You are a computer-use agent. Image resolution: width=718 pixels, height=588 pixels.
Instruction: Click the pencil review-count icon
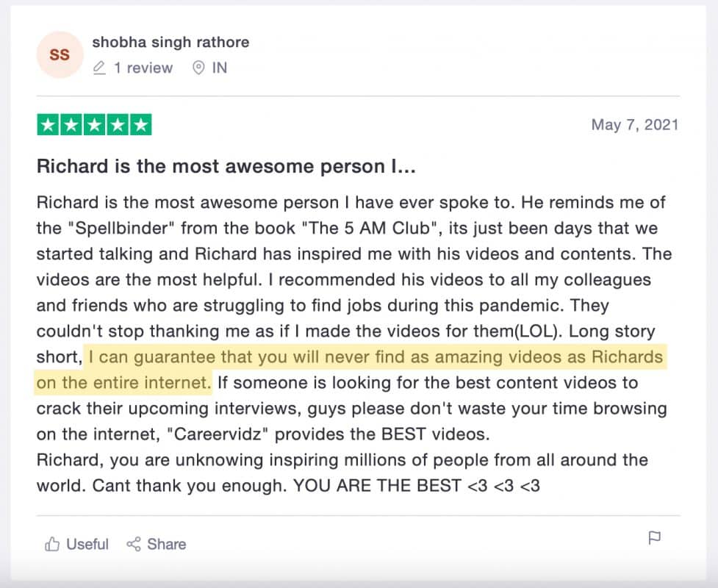tap(100, 68)
